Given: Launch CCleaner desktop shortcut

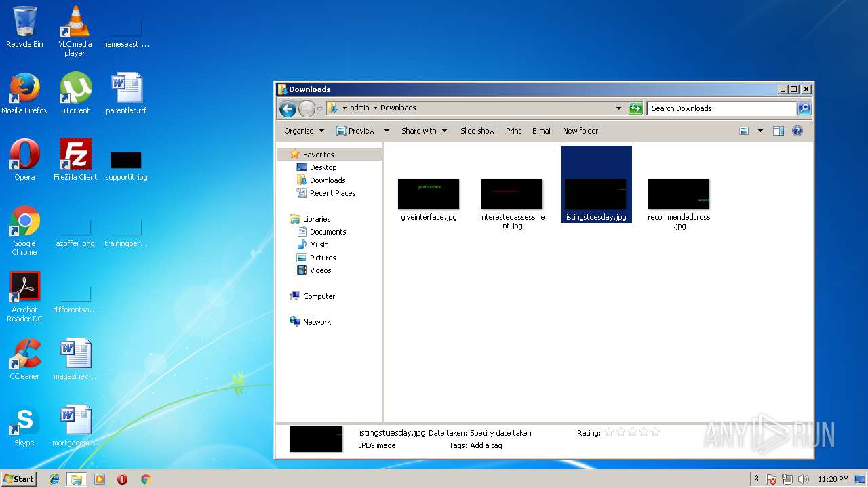Looking at the screenshot, I should tap(24, 359).
